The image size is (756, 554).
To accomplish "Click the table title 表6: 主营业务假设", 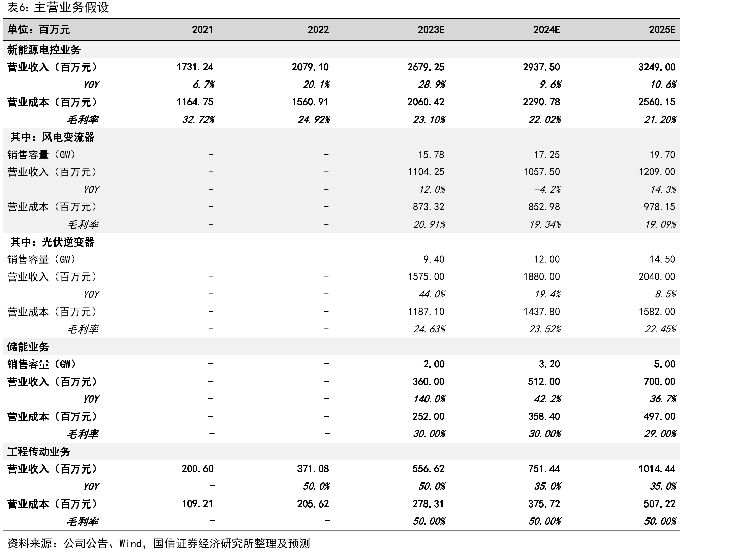I will [58, 7].
